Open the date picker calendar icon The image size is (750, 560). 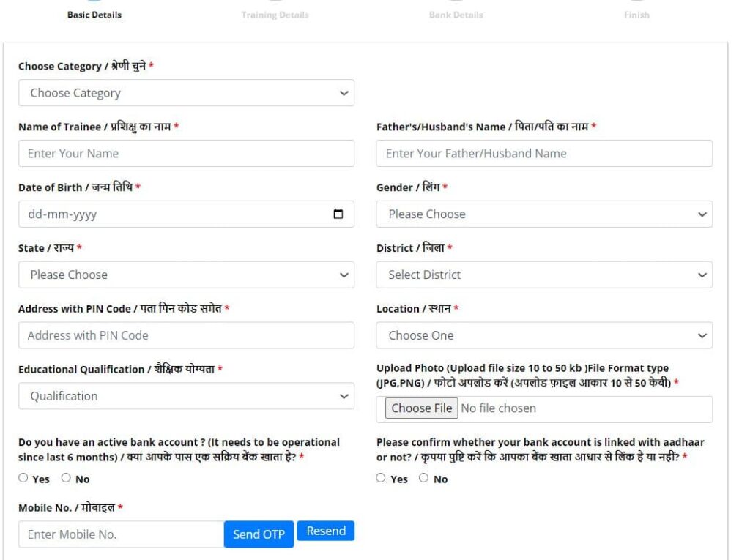(x=338, y=214)
